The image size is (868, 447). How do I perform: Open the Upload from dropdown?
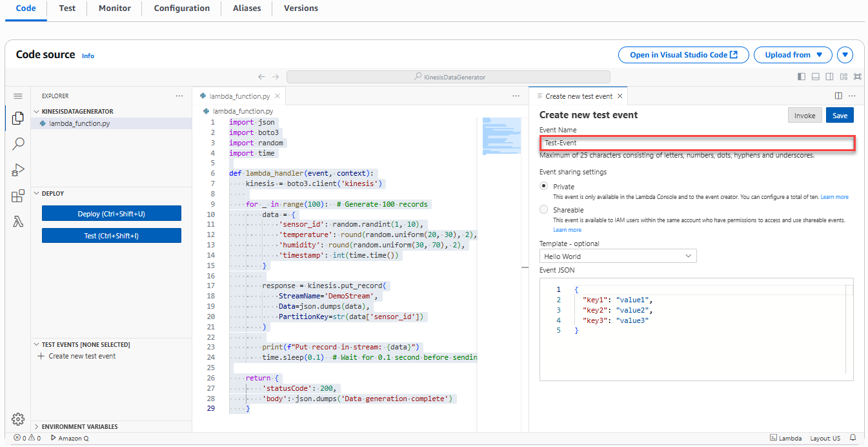[792, 55]
